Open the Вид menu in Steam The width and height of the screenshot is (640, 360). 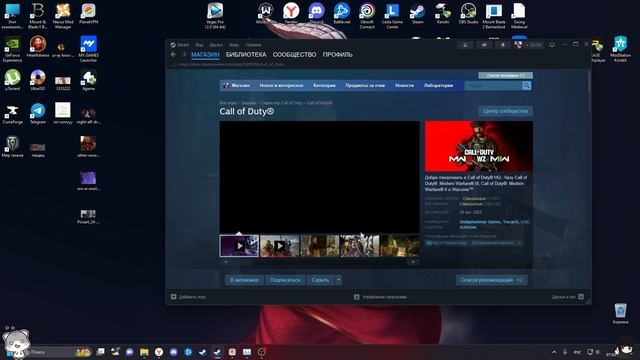click(x=199, y=45)
